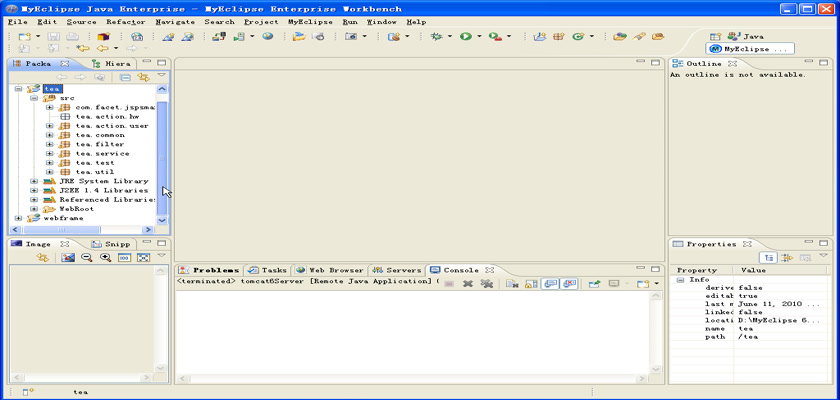
Task: Click the New Java Package toolbar icon
Action: pos(559,36)
